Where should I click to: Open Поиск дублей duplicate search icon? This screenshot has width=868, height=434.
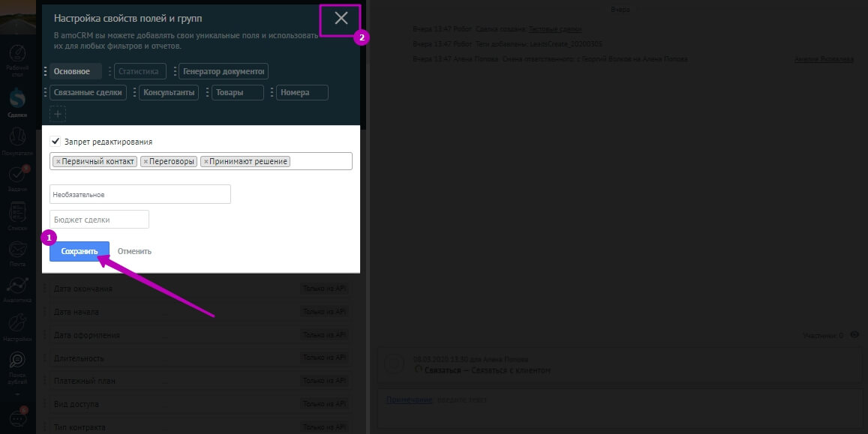point(18,365)
